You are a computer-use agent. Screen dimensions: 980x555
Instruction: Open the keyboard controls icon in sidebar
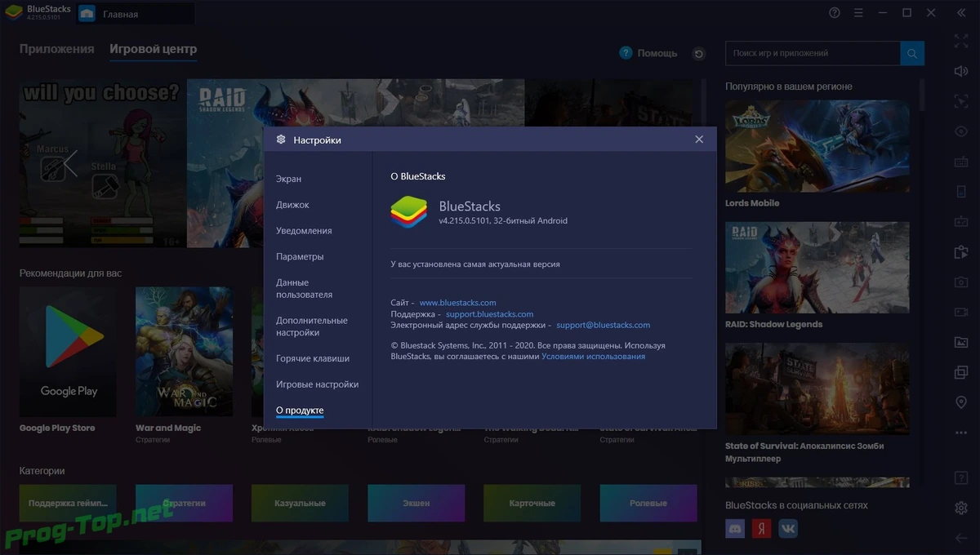961,162
